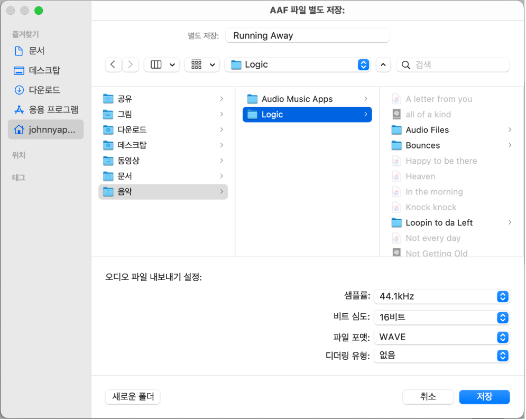Select 데스크탑 in the sidebar favorites
This screenshot has width=526, height=420.
(x=46, y=70)
